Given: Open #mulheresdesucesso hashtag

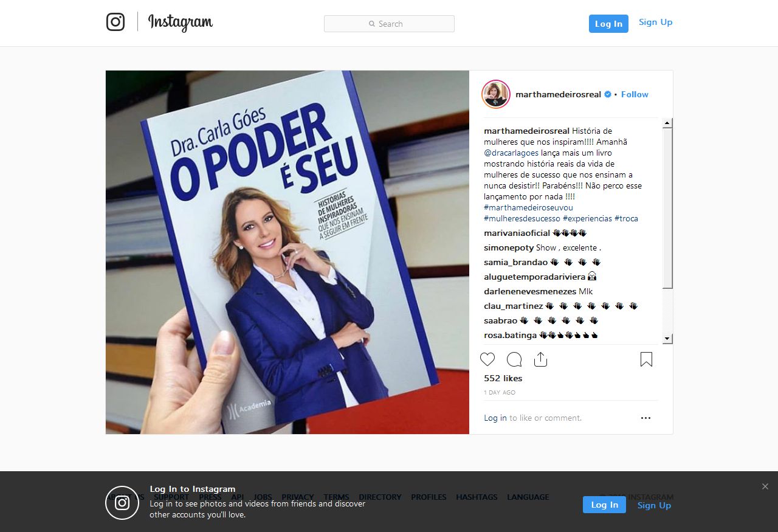Looking at the screenshot, I should pyautogui.click(x=522, y=218).
